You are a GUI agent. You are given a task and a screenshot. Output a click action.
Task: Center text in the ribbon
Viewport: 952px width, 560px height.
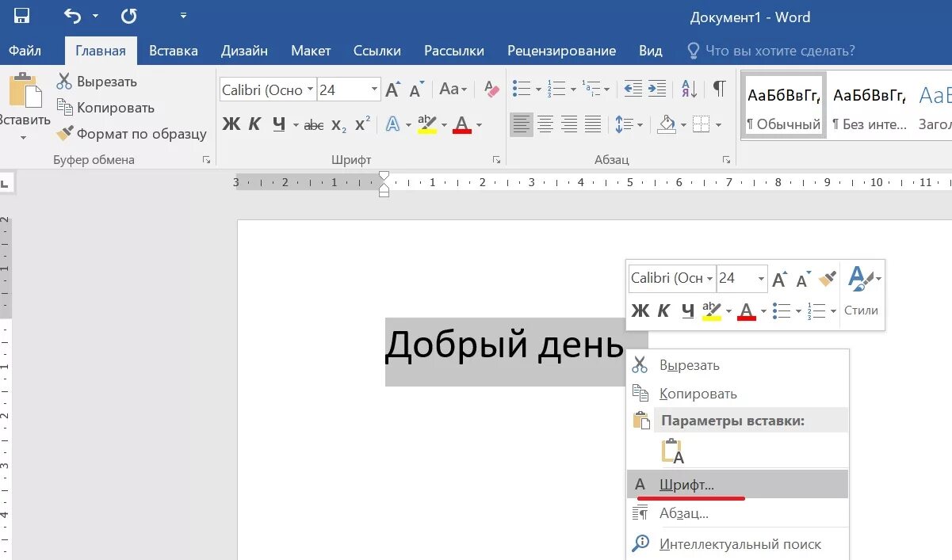[545, 124]
